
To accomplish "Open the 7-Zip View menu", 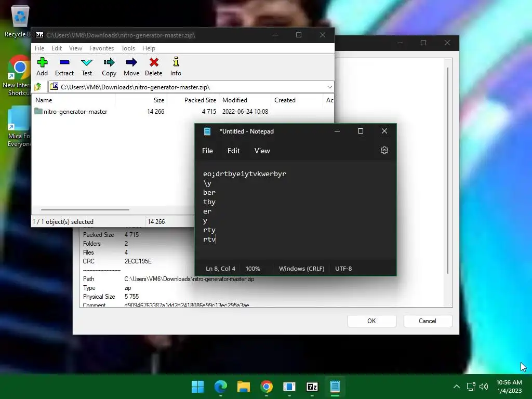I will [75, 48].
